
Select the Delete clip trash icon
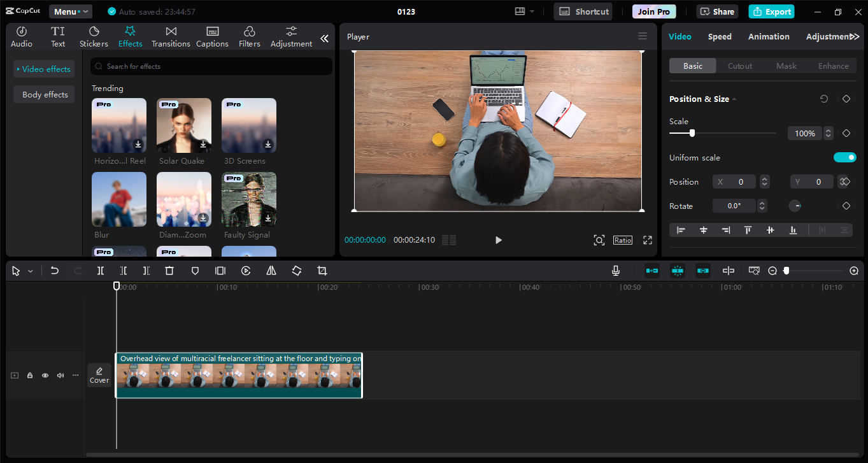click(x=169, y=271)
